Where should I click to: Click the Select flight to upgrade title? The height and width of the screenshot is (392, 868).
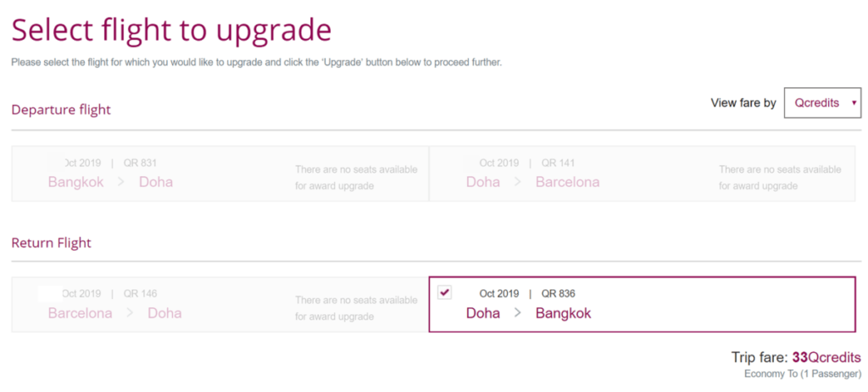171,30
